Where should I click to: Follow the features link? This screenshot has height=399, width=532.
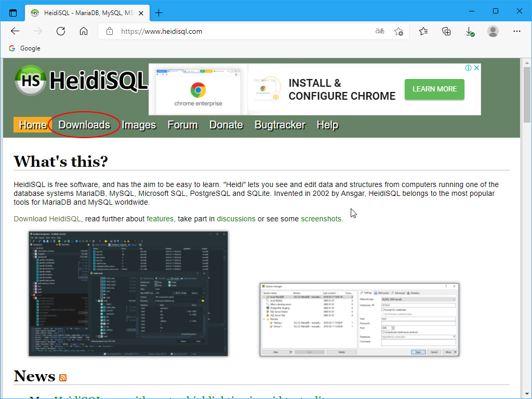click(x=160, y=219)
